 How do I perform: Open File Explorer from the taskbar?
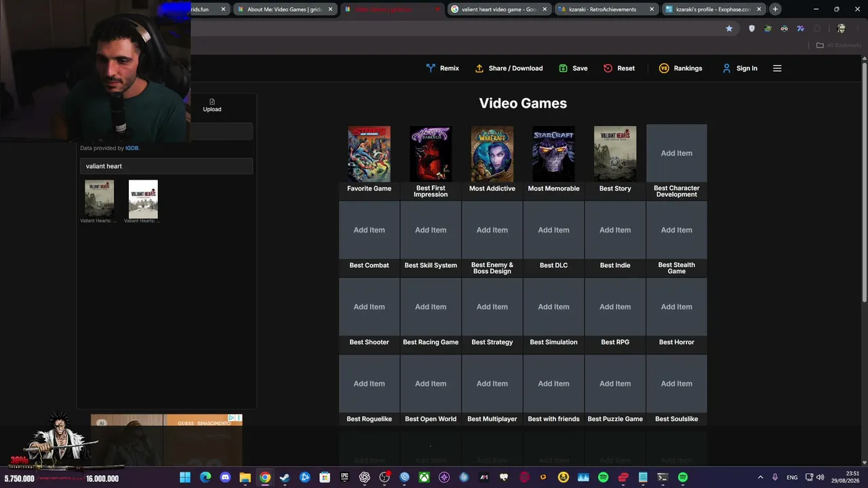point(245,477)
